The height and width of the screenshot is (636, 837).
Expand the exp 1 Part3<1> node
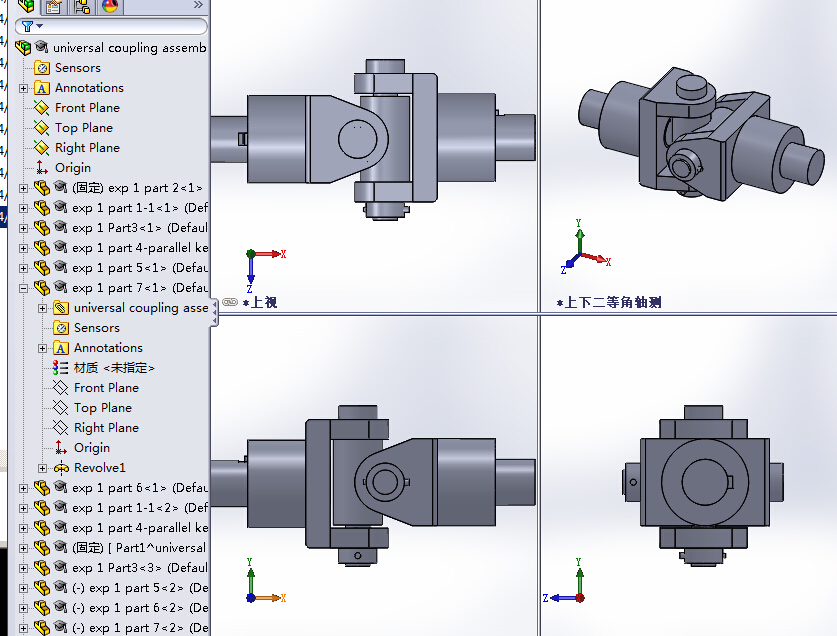pos(23,228)
